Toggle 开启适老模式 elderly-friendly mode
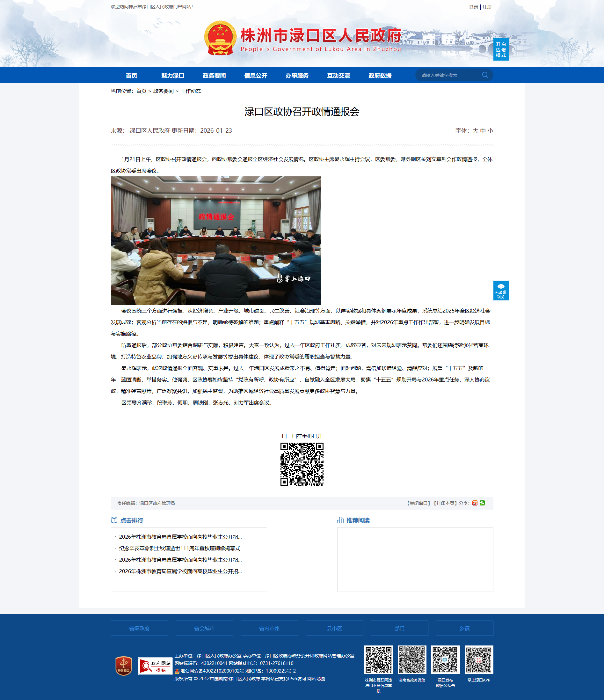Image resolution: width=604 pixels, height=700 pixels. coord(501,50)
